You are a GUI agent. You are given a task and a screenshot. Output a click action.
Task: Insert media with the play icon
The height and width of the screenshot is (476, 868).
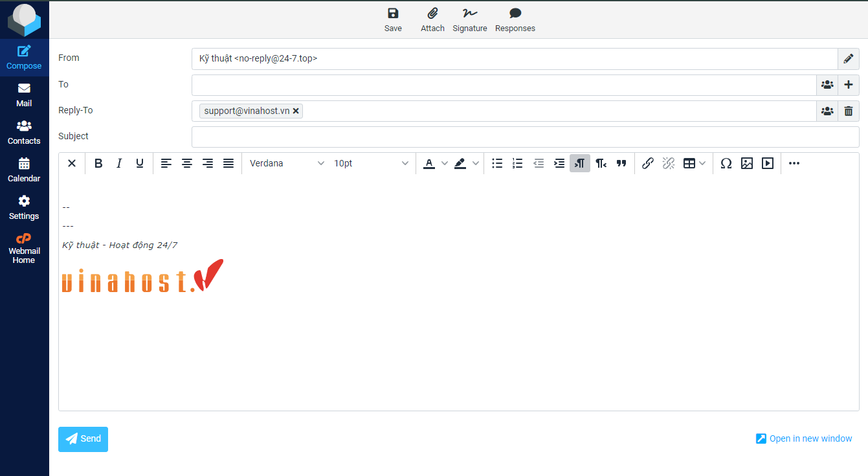(x=768, y=163)
